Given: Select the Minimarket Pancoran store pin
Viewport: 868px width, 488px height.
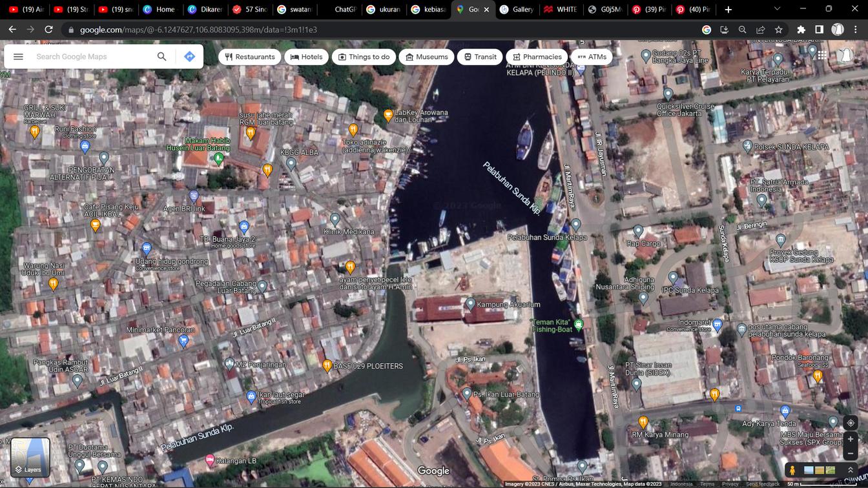Looking at the screenshot, I should pyautogui.click(x=183, y=340).
